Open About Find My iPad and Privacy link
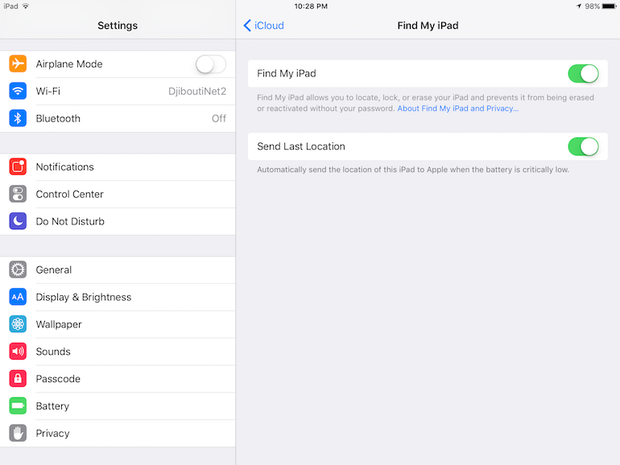The height and width of the screenshot is (465, 620). (x=458, y=108)
